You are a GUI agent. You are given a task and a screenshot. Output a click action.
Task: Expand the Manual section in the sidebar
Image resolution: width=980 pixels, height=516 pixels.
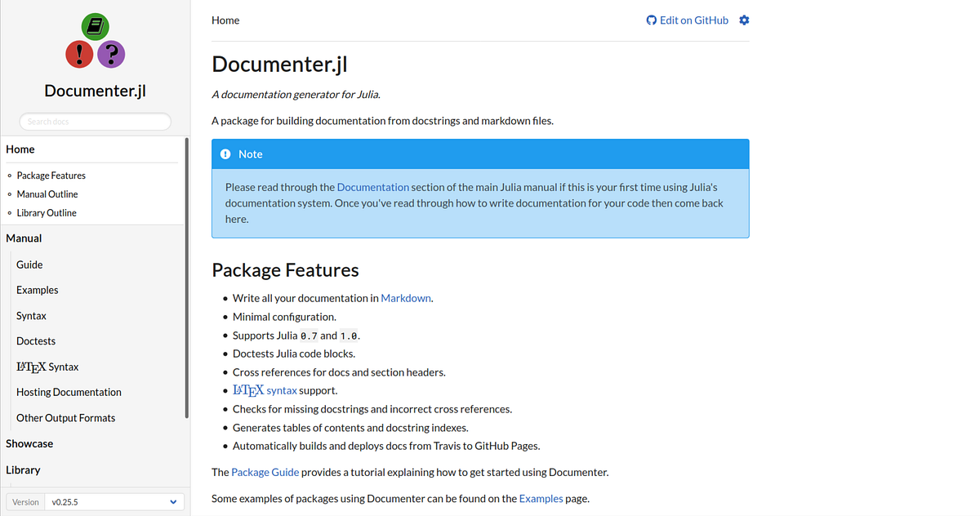(x=24, y=238)
